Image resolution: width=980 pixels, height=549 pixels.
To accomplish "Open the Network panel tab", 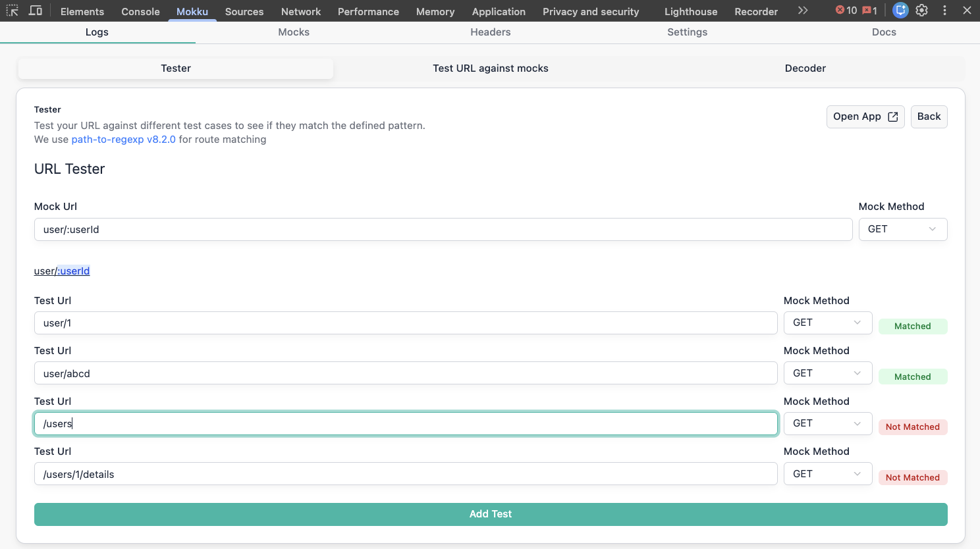I will click(300, 12).
